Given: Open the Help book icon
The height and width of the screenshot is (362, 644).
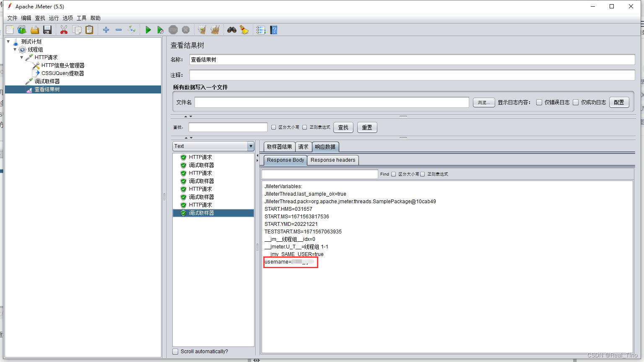Looking at the screenshot, I should [274, 30].
